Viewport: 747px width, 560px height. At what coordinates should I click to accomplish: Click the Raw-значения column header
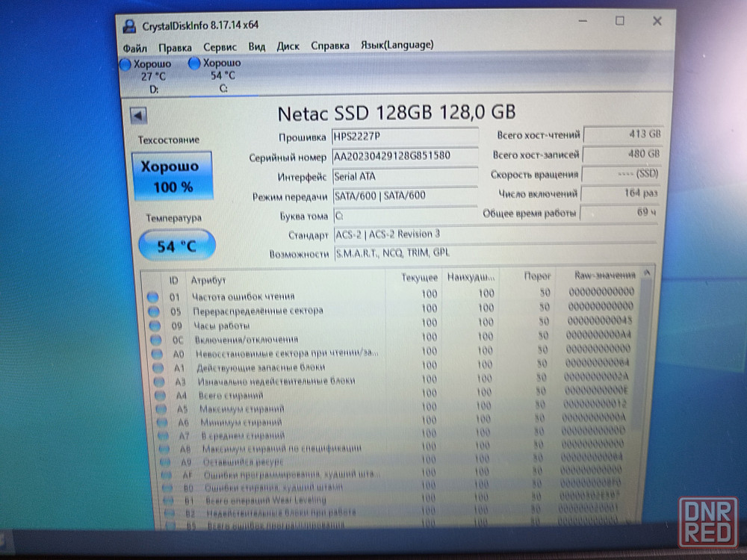[604, 276]
